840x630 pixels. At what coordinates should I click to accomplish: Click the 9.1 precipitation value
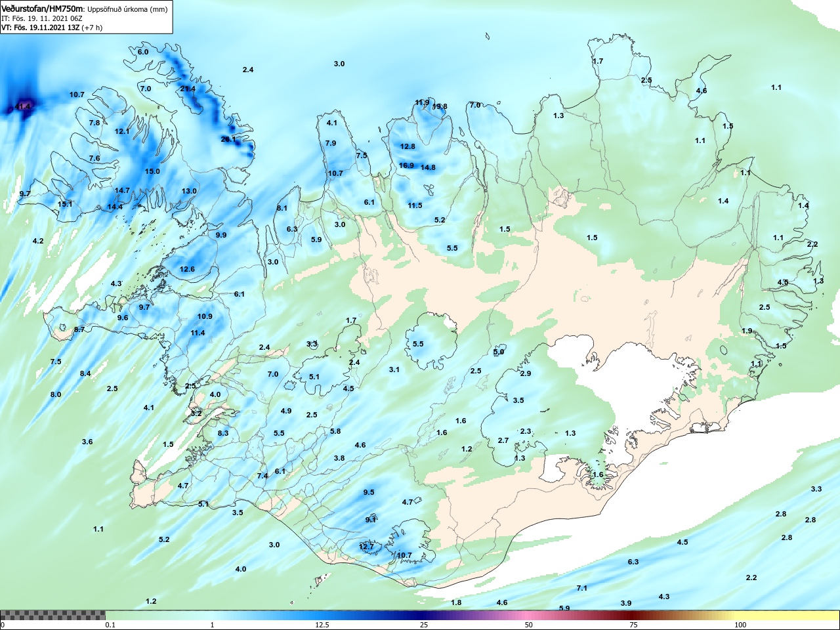[x=371, y=520]
